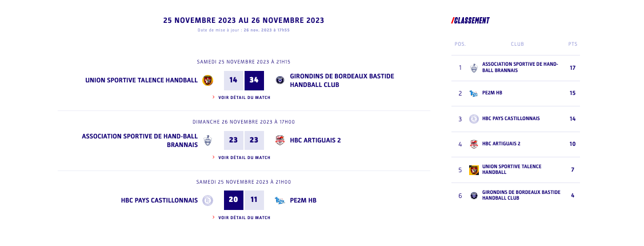Screen dimensions: 644x246
Task: Click Girondins de Bordeaux logo in standings
Action: point(474,196)
